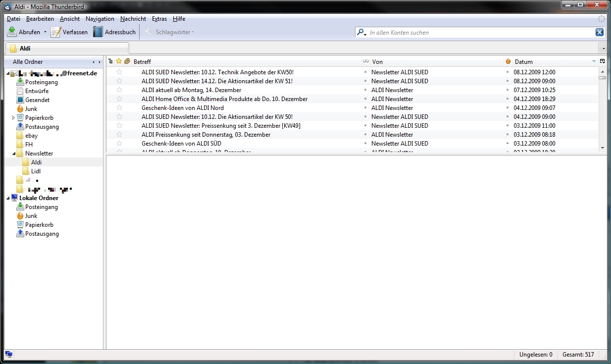Screen dimensions: 611x364
Task: Select the Lokale Ordner account
Action: (x=39, y=198)
